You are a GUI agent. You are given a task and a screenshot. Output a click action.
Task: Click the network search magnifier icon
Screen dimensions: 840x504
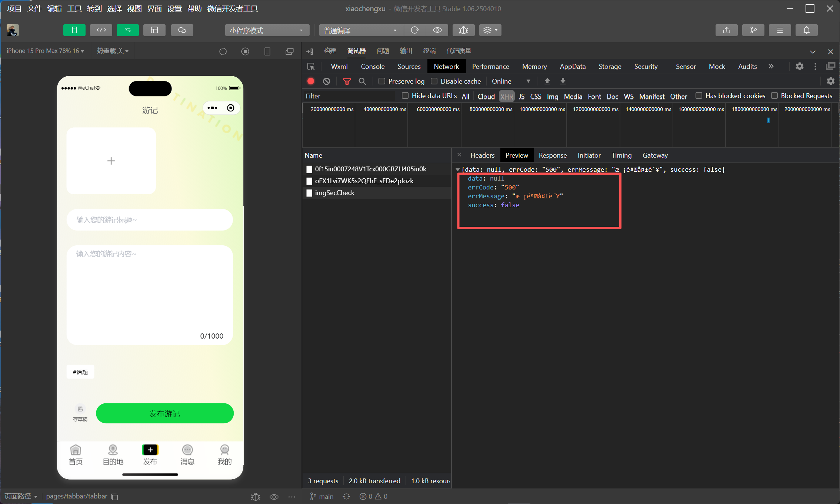coord(362,81)
